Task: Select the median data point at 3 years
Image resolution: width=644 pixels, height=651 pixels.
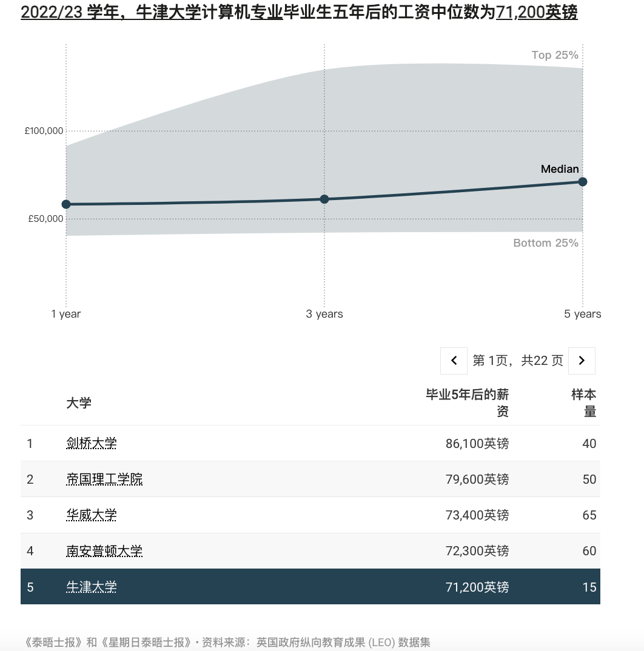Action: tap(324, 199)
